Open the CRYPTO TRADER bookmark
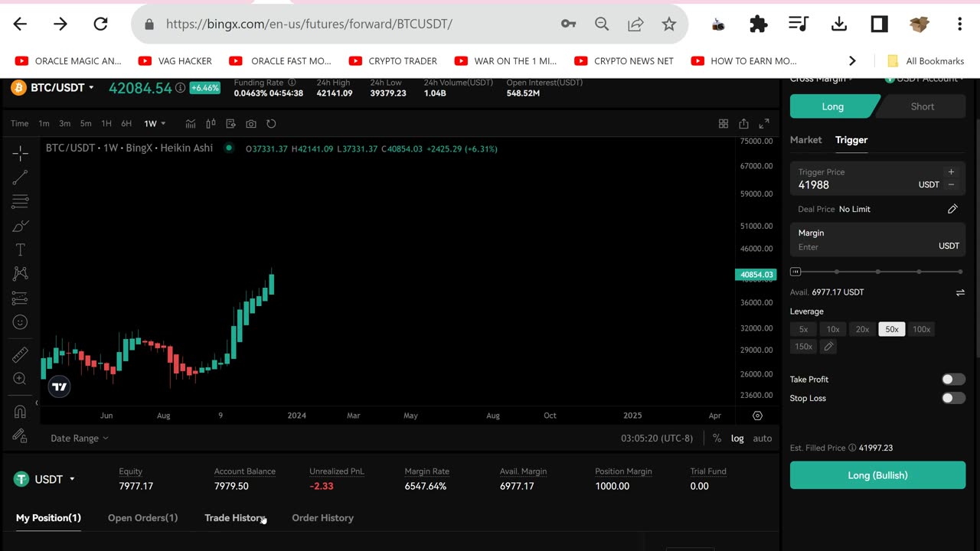Viewport: 980px width, 551px height. 393,61
